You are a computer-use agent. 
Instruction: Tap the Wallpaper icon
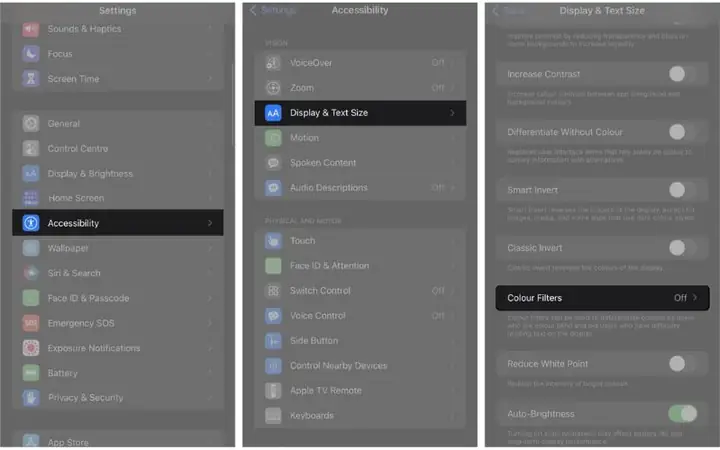[x=31, y=248]
